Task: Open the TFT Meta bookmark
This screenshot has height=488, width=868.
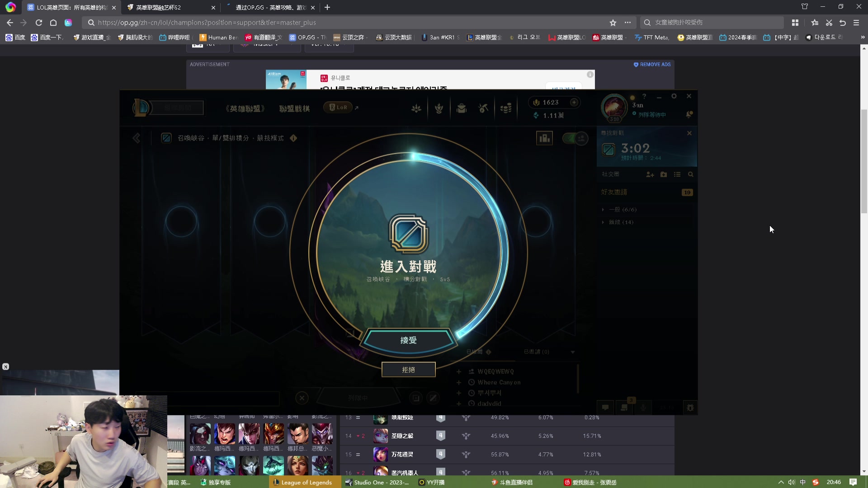Action: click(x=652, y=38)
